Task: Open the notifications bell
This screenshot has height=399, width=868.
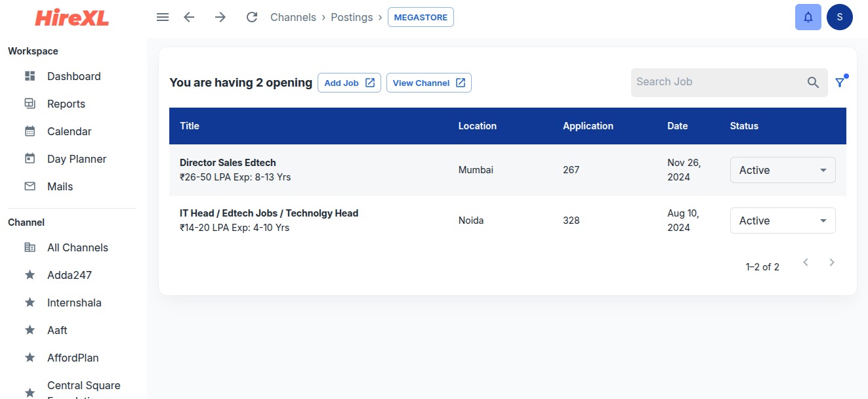Action: 808,16
